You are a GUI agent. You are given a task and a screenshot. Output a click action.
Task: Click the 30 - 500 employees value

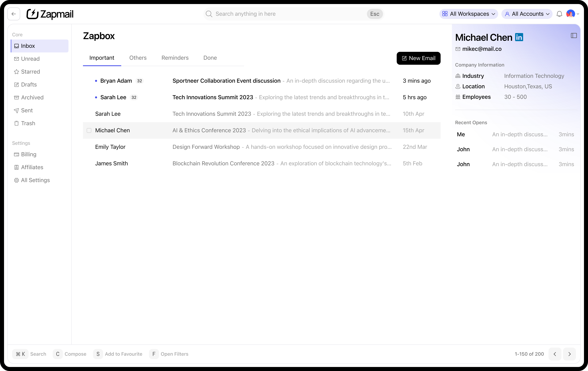[x=515, y=97]
